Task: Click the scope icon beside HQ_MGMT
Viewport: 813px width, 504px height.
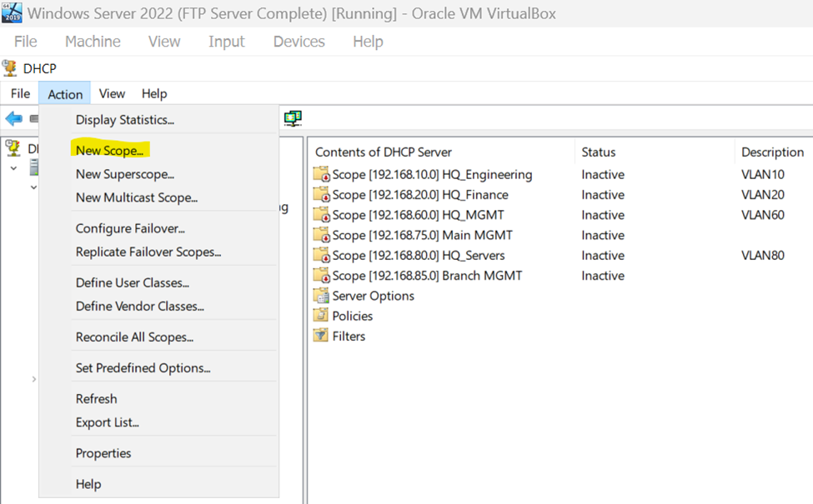Action: 322,214
